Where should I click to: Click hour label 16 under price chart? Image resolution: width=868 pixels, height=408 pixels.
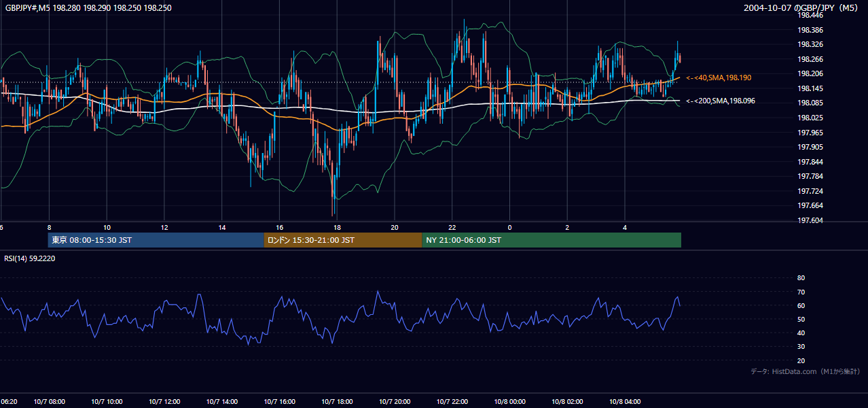tap(279, 227)
